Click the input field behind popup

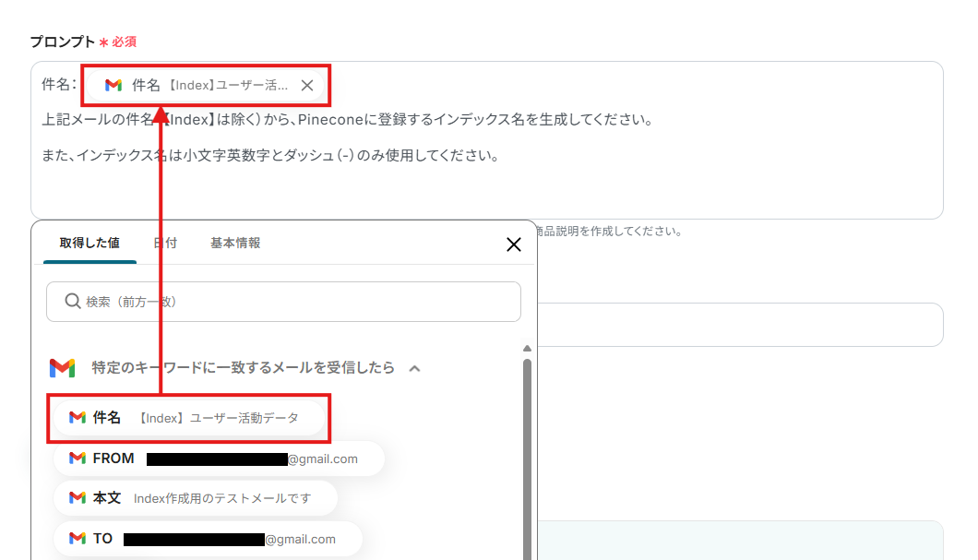pos(740,325)
